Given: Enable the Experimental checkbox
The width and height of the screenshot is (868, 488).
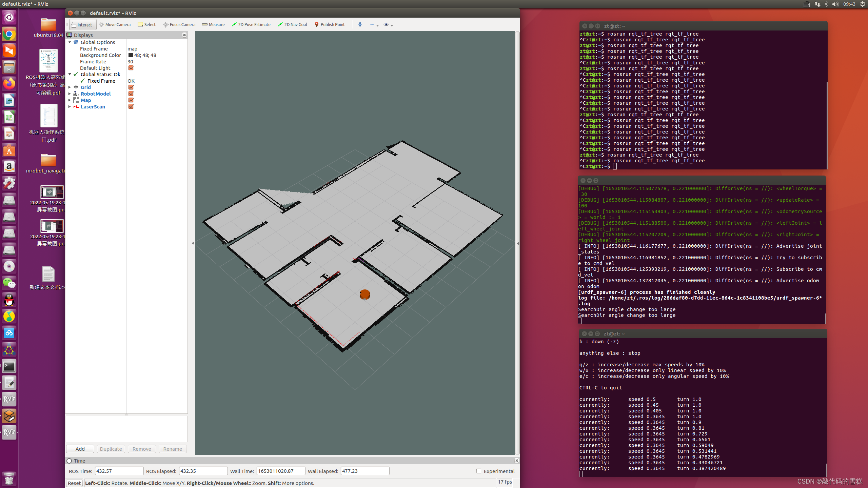Looking at the screenshot, I should point(479,471).
